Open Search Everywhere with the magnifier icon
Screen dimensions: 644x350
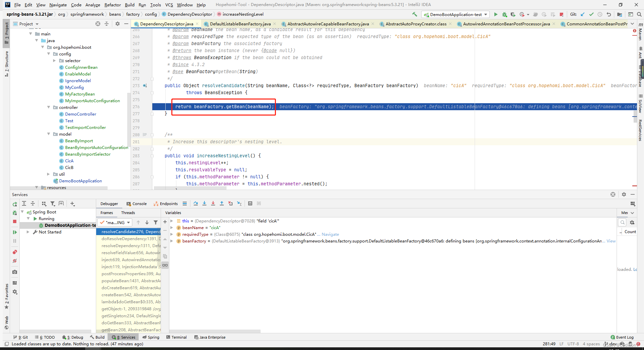point(639,14)
